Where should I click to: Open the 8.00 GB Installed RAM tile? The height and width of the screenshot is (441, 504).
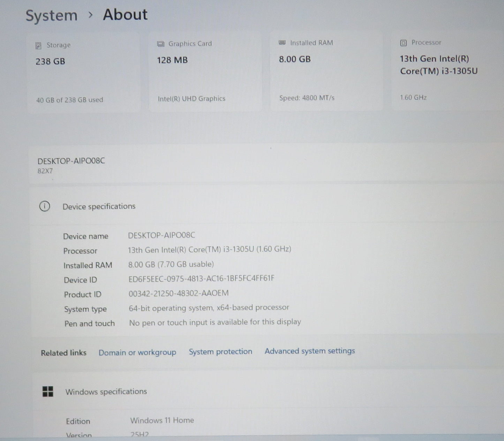point(327,71)
